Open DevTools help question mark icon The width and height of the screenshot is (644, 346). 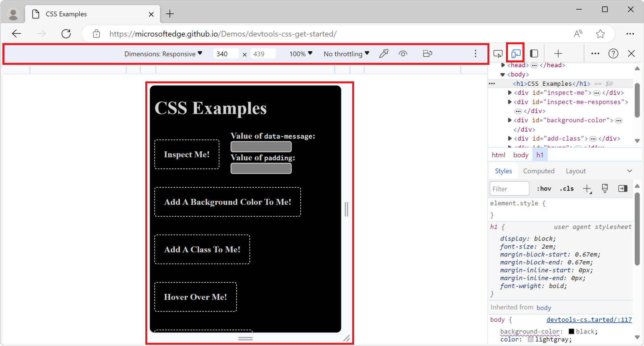coord(613,54)
